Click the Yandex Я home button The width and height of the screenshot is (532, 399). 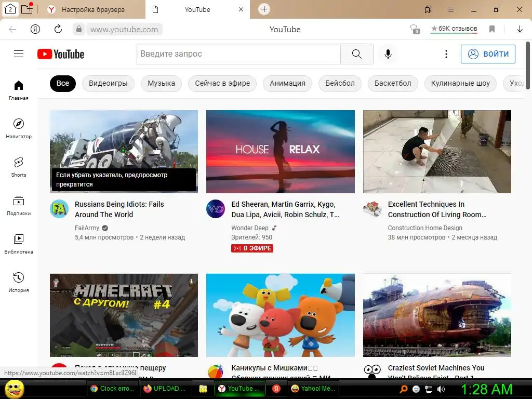tap(35, 30)
